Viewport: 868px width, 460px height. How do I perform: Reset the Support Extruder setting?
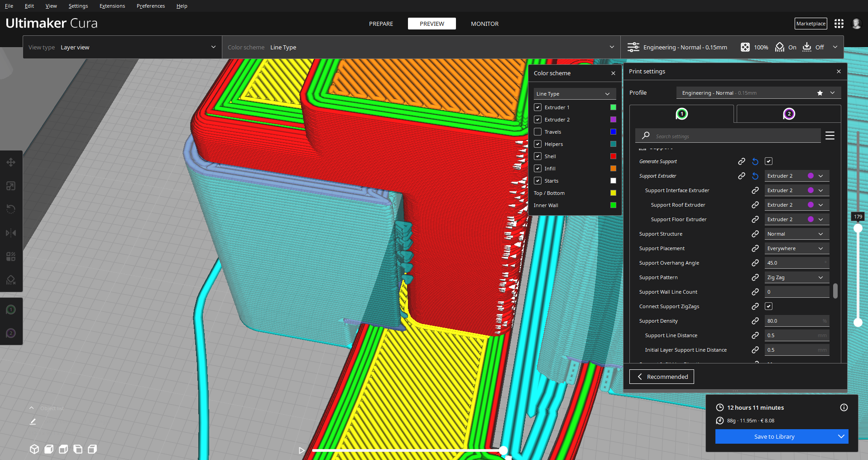click(x=755, y=176)
